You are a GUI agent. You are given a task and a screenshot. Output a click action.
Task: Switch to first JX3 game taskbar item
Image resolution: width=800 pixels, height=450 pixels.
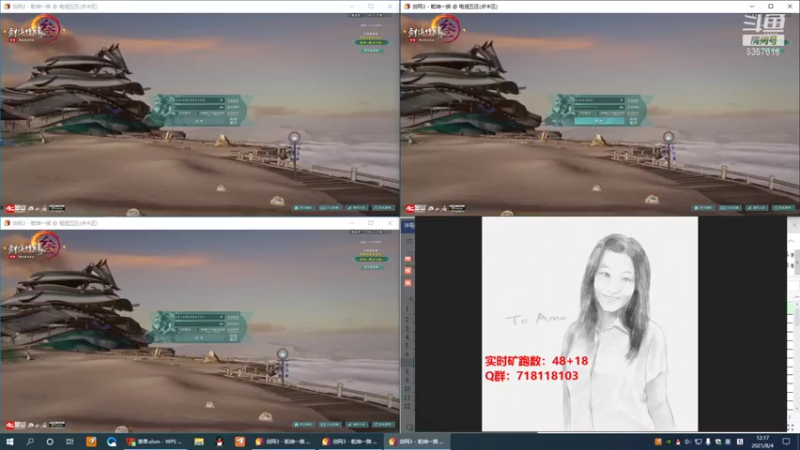point(283,441)
